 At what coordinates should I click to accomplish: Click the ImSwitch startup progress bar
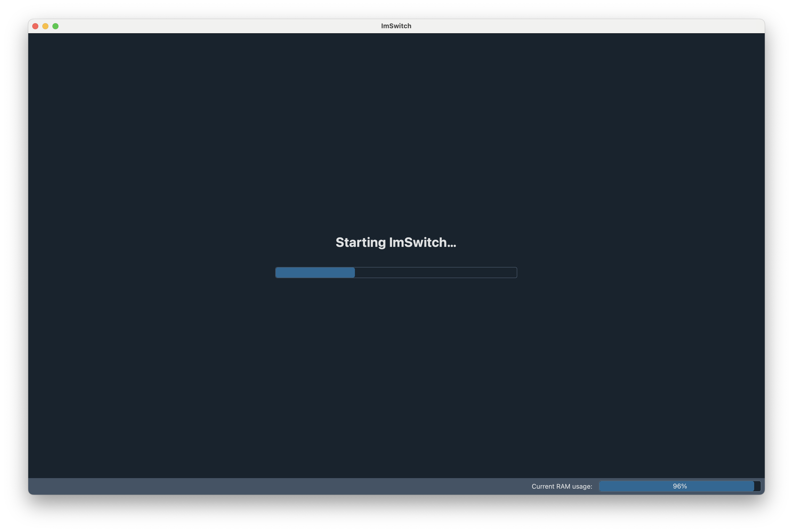pyautogui.click(x=396, y=273)
